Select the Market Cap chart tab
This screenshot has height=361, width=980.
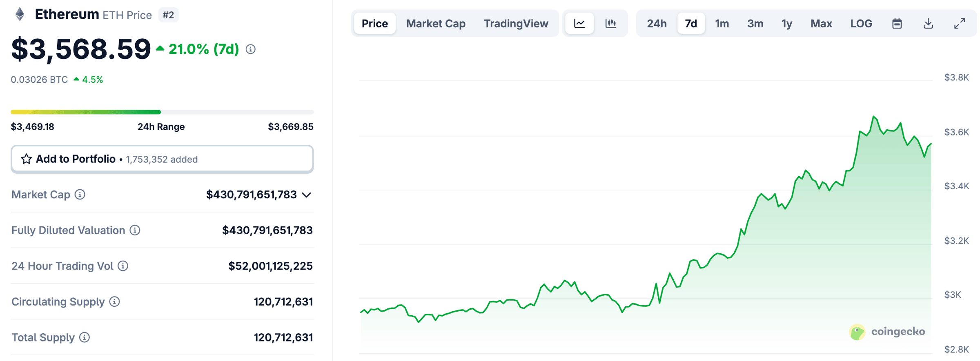[436, 23]
